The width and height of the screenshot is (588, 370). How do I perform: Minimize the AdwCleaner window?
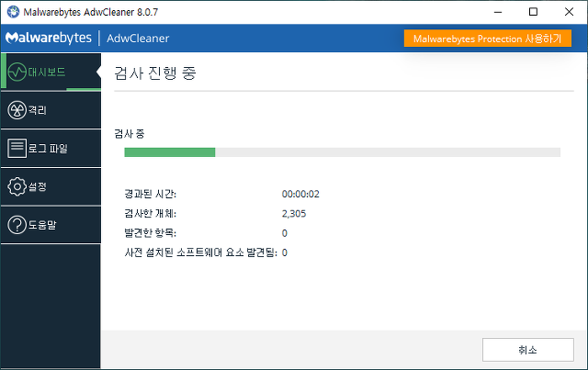pos(498,12)
